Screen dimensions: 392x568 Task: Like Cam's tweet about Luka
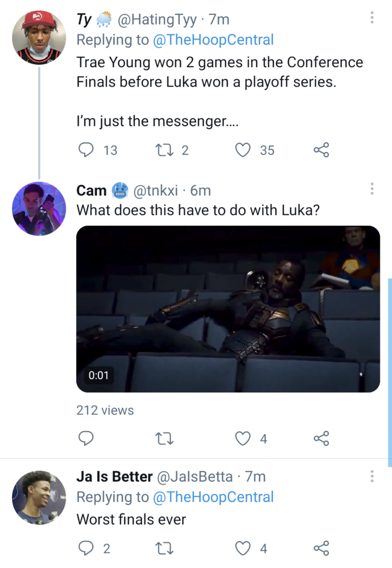tap(243, 438)
